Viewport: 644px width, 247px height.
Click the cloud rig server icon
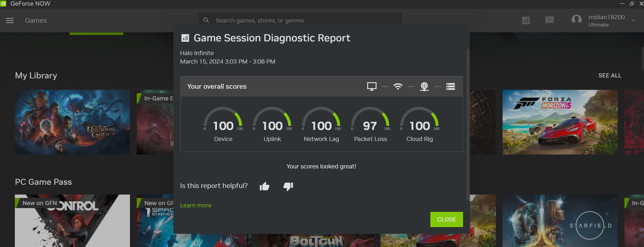(450, 86)
